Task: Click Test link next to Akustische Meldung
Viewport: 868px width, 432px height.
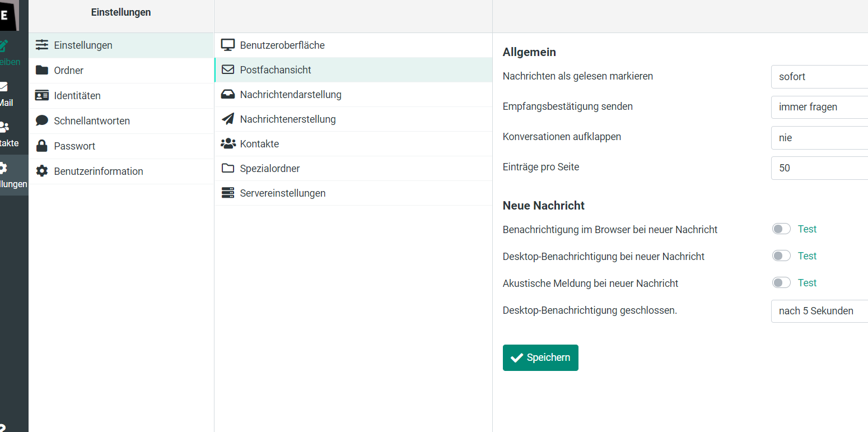Action: [807, 283]
